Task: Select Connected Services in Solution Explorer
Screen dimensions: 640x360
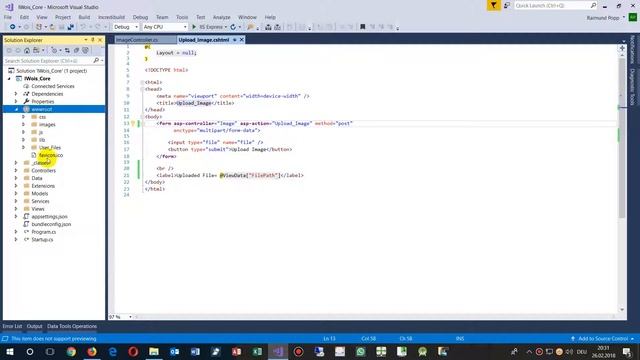Action: [x=53, y=86]
